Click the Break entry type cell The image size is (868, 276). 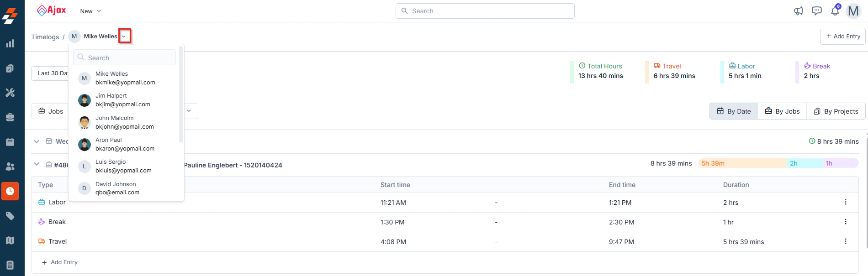(x=52, y=222)
